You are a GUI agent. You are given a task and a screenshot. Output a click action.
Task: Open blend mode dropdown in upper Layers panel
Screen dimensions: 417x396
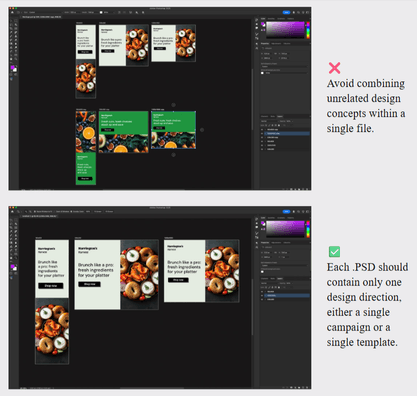(270, 121)
